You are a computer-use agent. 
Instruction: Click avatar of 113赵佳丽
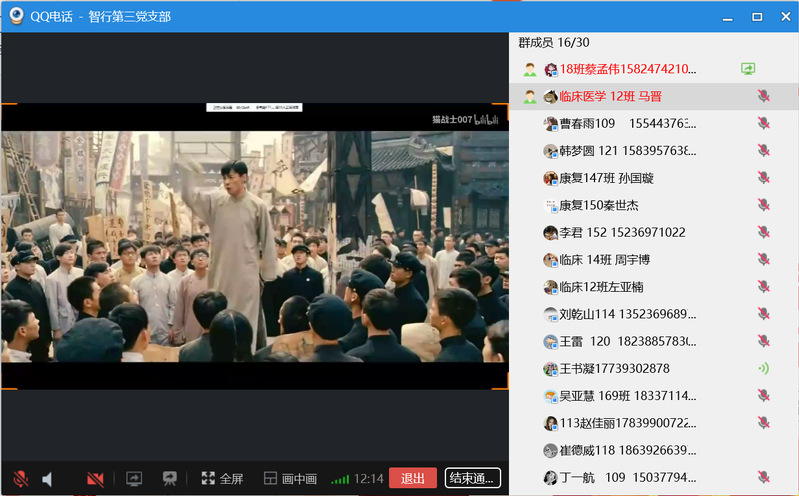coord(550,423)
